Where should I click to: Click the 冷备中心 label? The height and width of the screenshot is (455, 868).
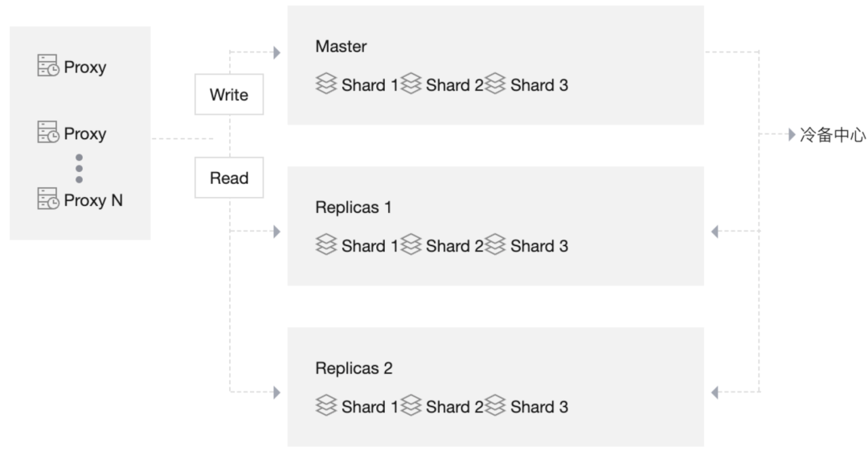pos(832,135)
